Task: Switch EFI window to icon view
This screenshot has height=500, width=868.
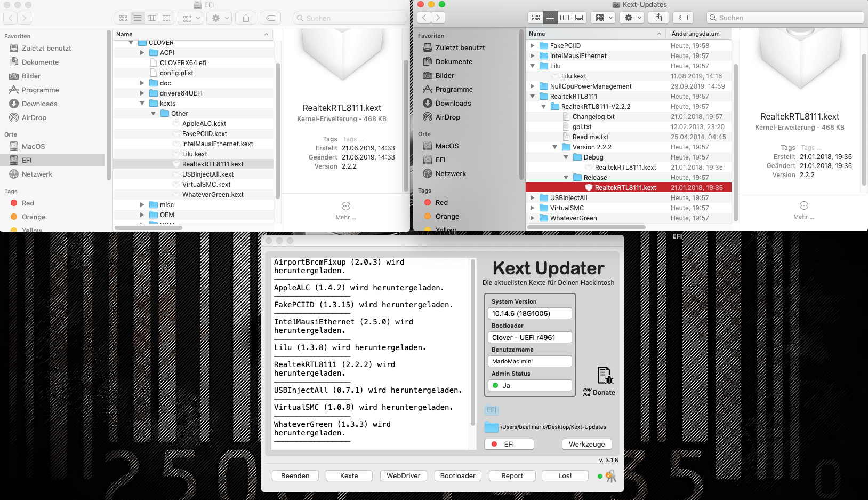Action: (x=123, y=18)
